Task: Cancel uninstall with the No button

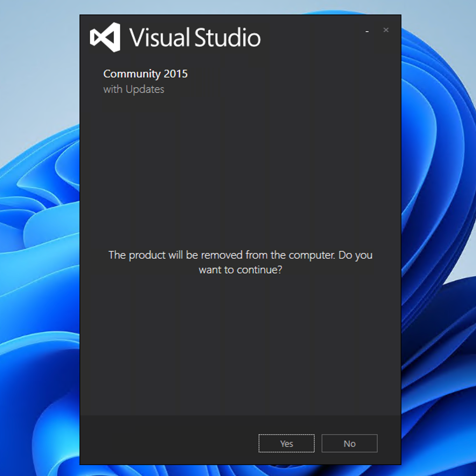Action: coord(349,443)
